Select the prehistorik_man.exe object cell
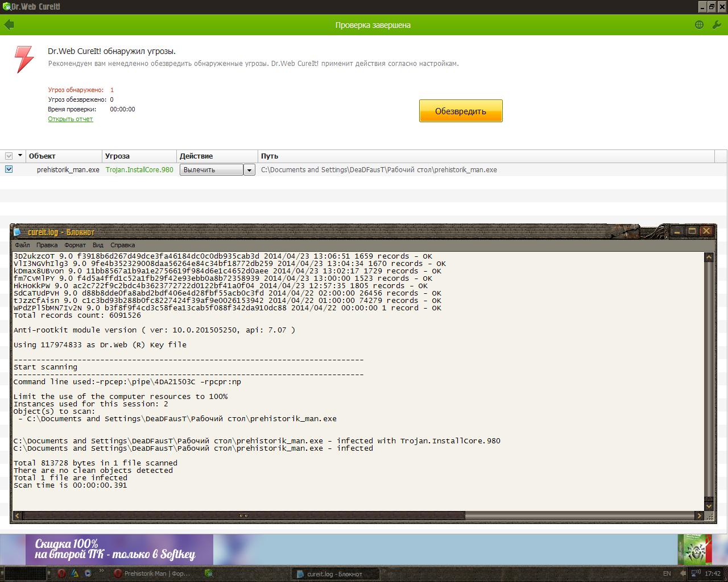Viewport: 728px width, 582px height. tap(68, 169)
